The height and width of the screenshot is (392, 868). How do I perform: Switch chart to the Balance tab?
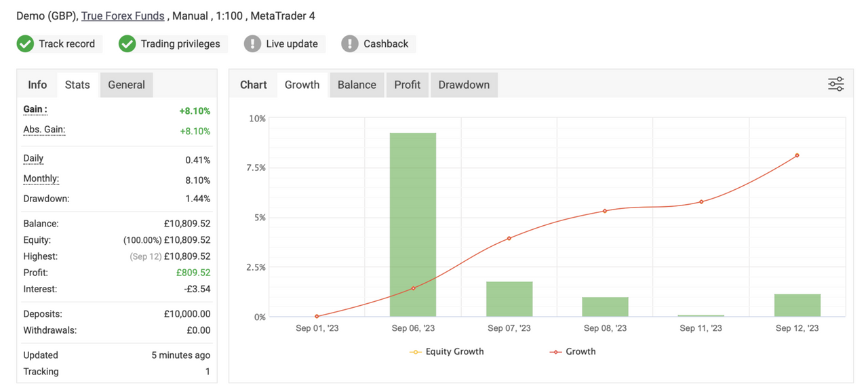(357, 85)
